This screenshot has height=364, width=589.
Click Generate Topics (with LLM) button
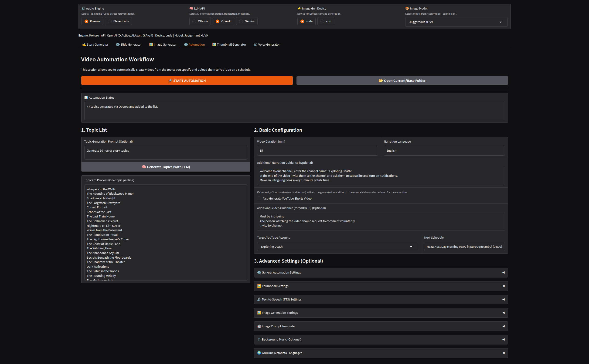coord(166,167)
